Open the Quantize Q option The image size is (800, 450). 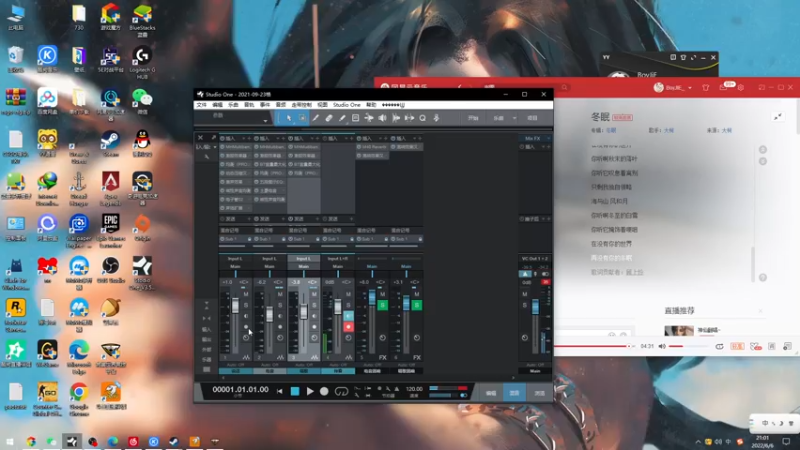pos(422,118)
